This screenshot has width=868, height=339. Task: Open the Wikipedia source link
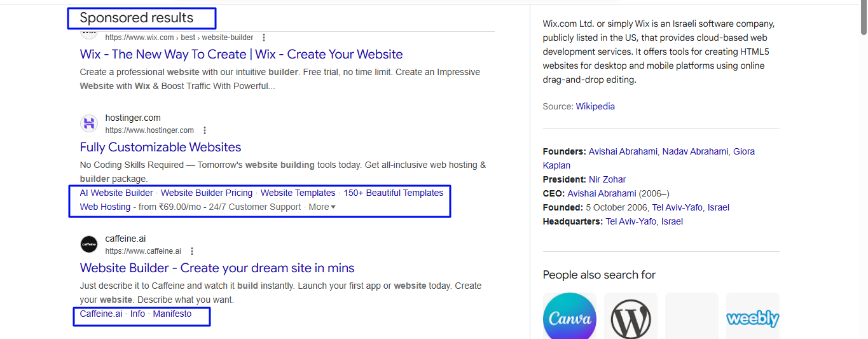coord(595,106)
